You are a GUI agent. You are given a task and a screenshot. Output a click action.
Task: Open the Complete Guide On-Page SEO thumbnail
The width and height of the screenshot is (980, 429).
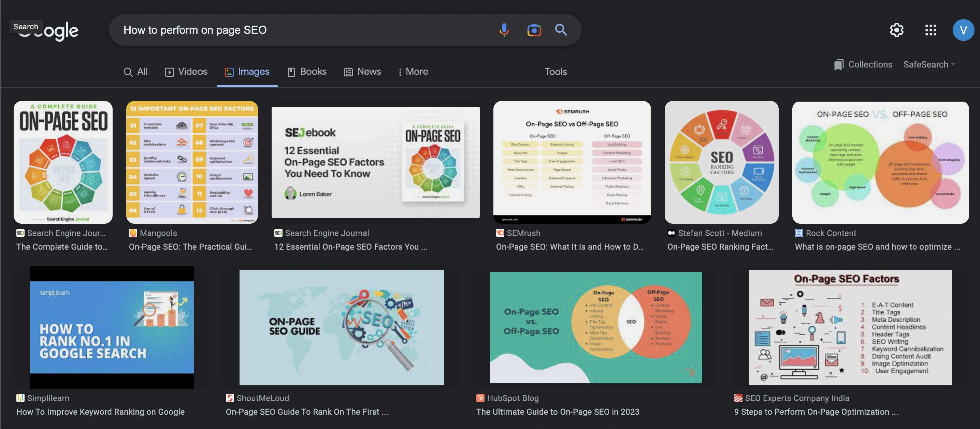[63, 162]
